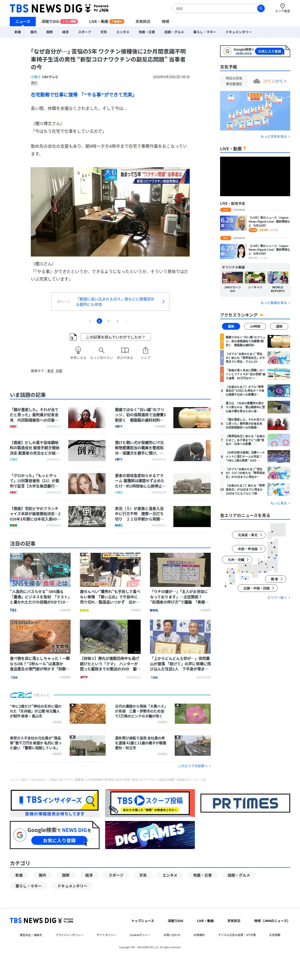Image resolution: width=300 pixels, height=980 pixels.
Task: Select エンタメ in the sub-navigation bar
Action: (123, 32)
